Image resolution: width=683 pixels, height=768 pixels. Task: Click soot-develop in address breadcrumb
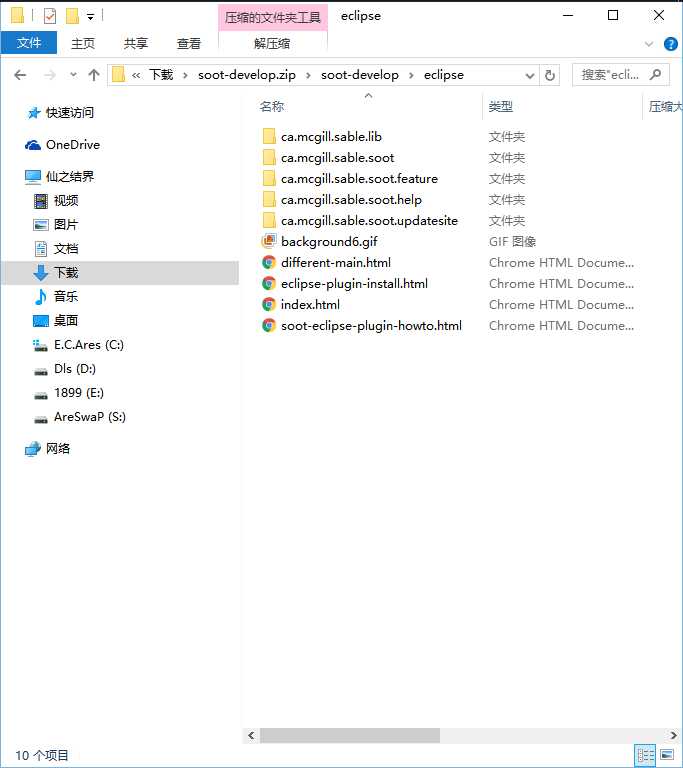(x=360, y=75)
